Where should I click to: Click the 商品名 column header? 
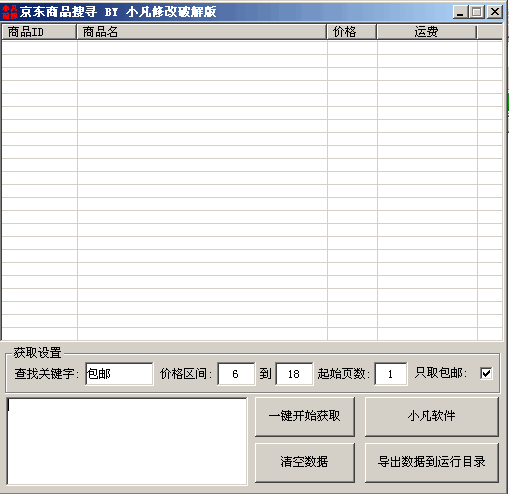tap(202, 32)
